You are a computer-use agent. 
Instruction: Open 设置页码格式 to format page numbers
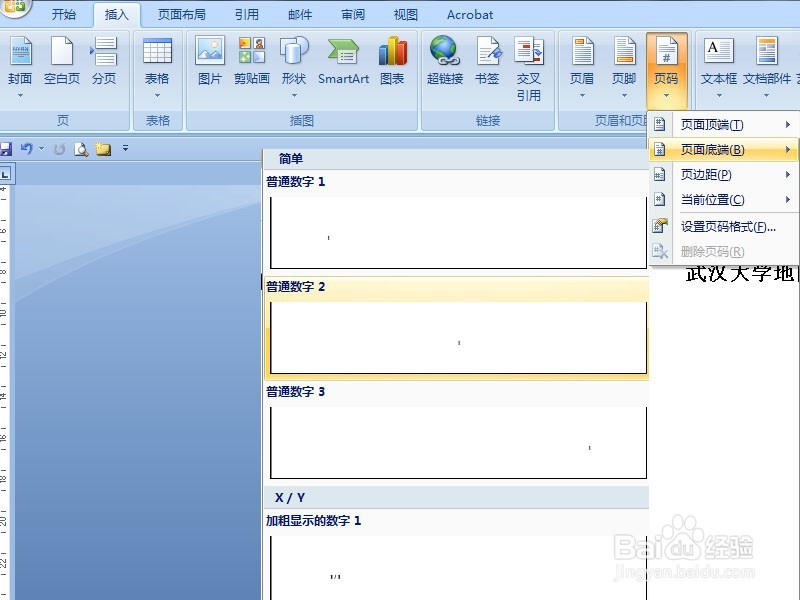(x=714, y=226)
